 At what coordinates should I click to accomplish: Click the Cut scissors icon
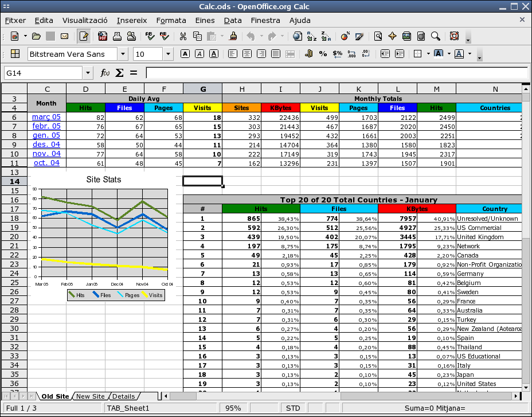point(183,36)
